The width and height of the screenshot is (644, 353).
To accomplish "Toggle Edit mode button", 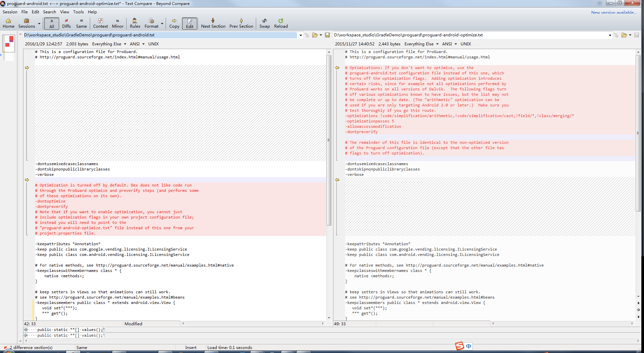I will point(190,23).
